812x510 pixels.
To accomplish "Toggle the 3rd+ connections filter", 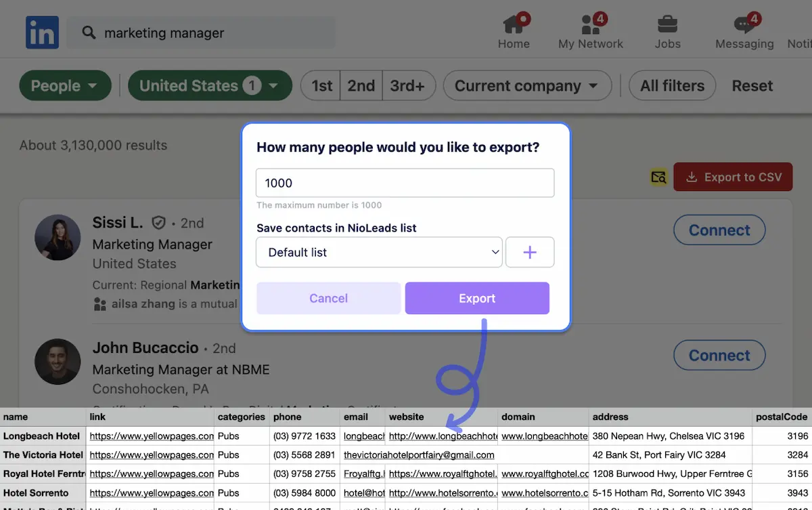I will [x=407, y=85].
